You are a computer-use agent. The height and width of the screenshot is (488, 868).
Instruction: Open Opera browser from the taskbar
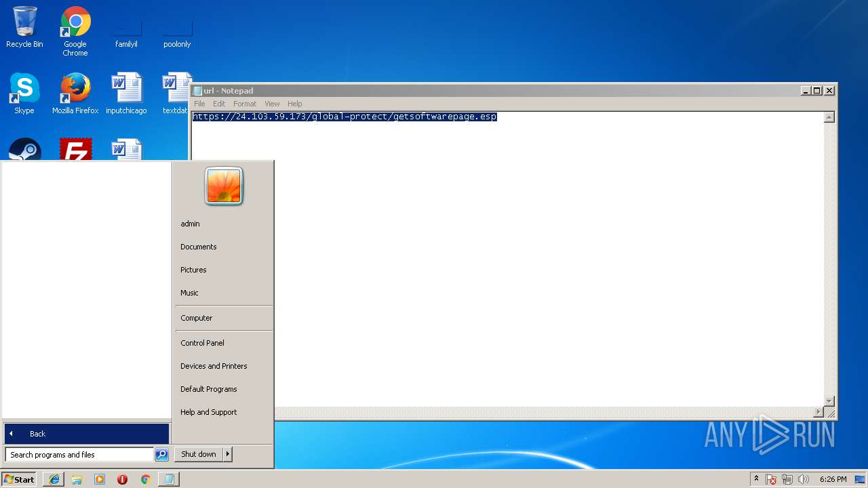point(122,479)
